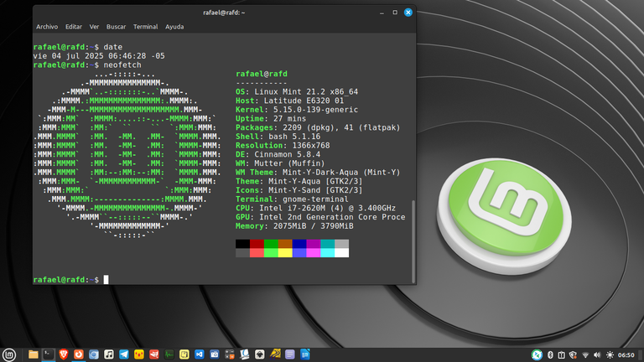Click the yellow-blue arrows app icon

[275, 354]
